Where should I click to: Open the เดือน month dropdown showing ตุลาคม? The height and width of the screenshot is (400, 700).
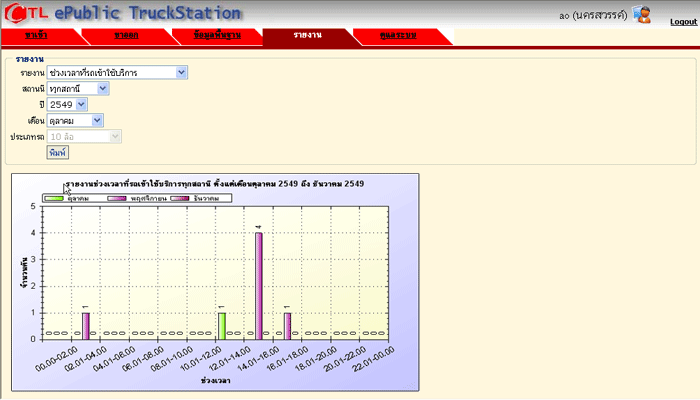75,121
